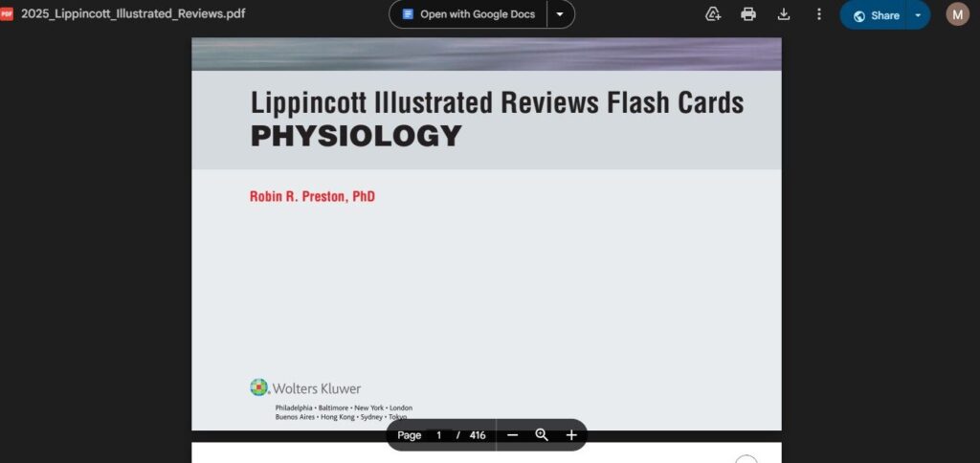Click the total page count 416

pos(478,435)
